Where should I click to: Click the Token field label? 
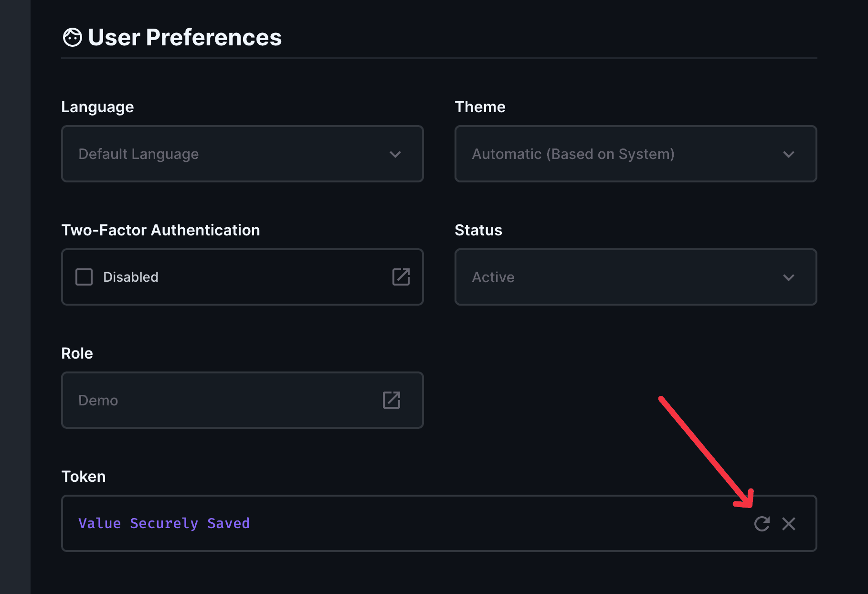84,477
